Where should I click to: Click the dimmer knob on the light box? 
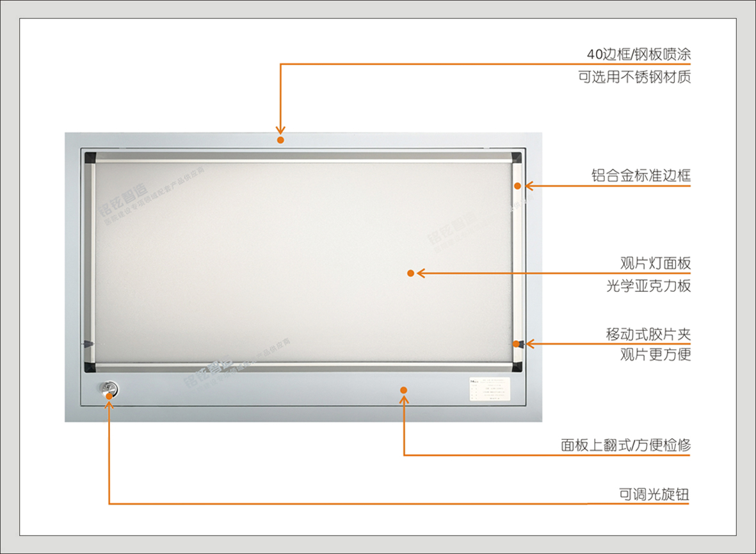coord(108,389)
